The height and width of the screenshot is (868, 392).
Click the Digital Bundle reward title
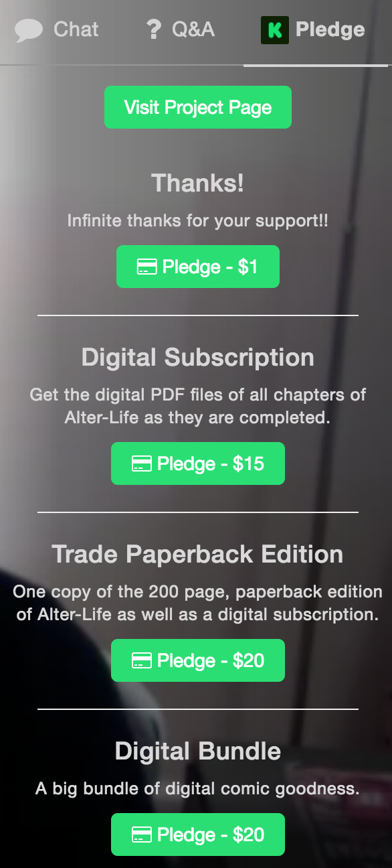point(198,751)
